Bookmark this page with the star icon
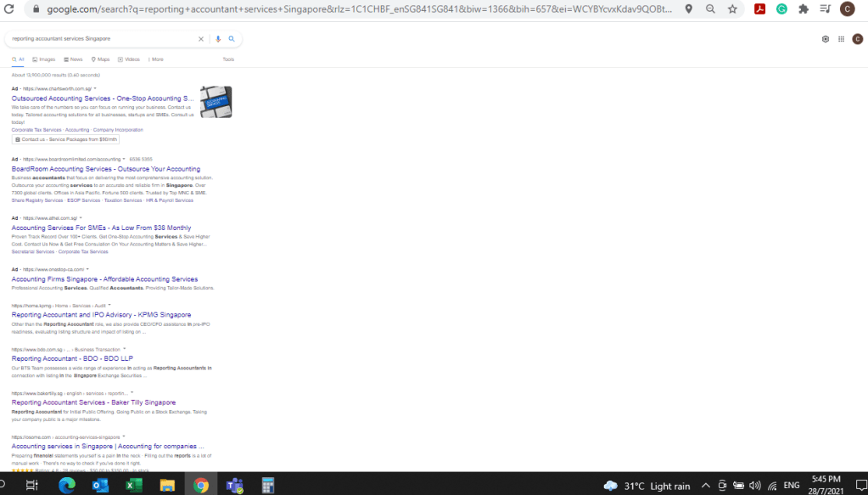Viewport: 868px width, 495px height. pos(732,9)
